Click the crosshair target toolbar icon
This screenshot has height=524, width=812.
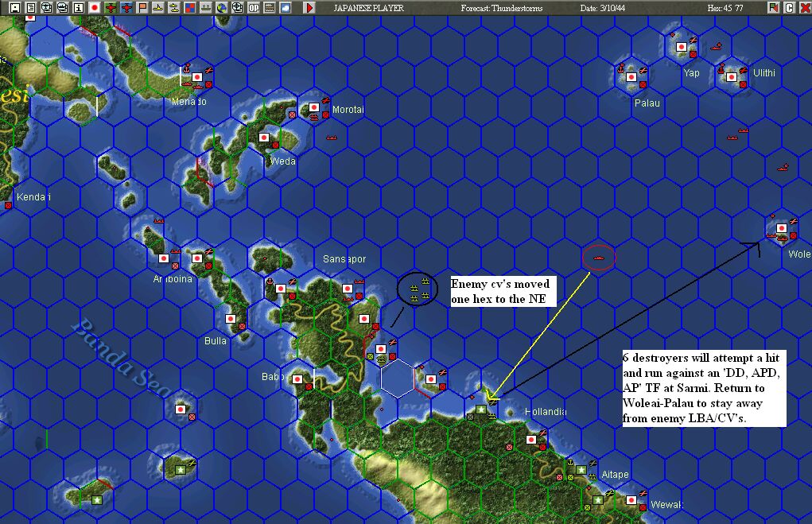238,8
